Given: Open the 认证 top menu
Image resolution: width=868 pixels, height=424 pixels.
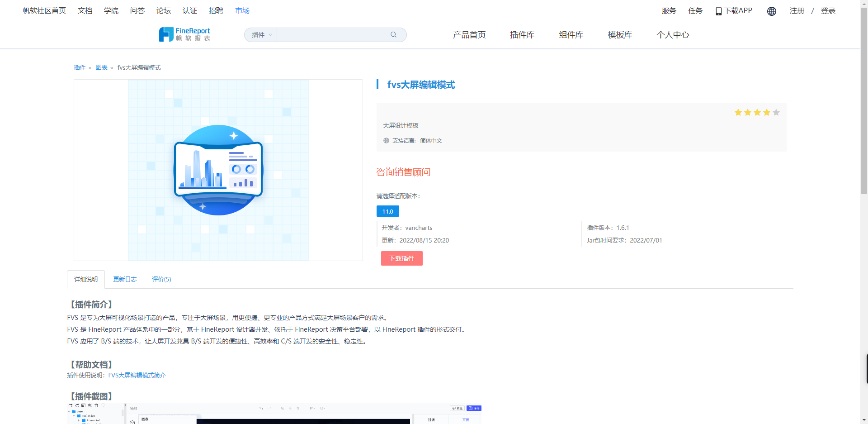Looking at the screenshot, I should tap(190, 11).
